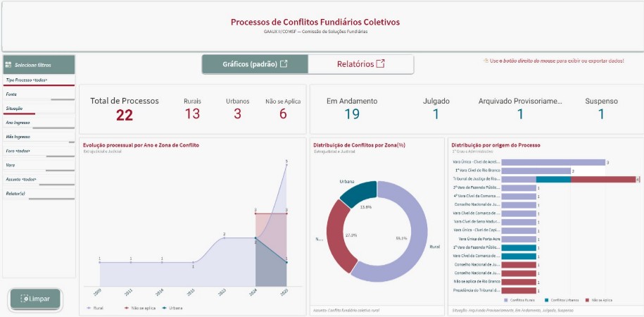Switch to the Relatórios tab
This screenshot has height=317, width=644.
(x=361, y=64)
